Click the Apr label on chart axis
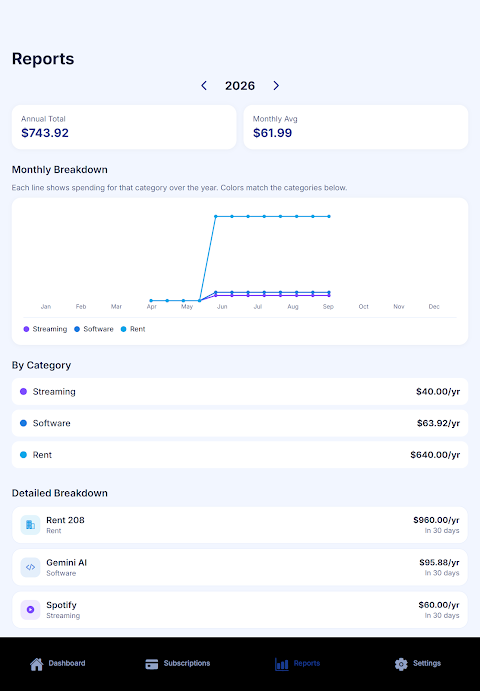Viewport: 480px width, 691px height. click(152, 307)
